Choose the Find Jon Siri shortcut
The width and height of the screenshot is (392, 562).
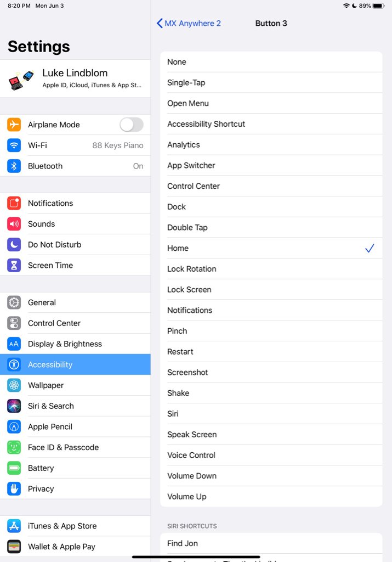point(271,543)
